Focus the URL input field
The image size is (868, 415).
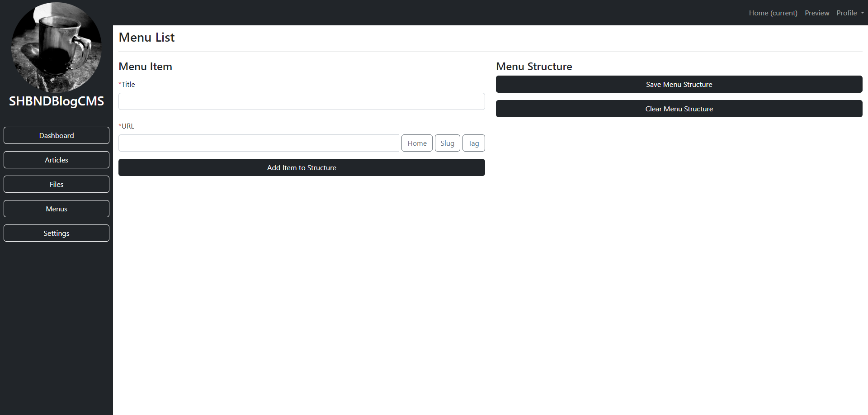(x=259, y=143)
